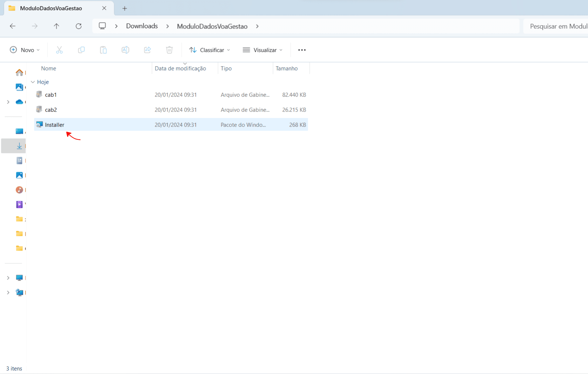Image resolution: width=588 pixels, height=374 pixels.
Task: Click the 268 KB size cell
Action: pyautogui.click(x=298, y=125)
